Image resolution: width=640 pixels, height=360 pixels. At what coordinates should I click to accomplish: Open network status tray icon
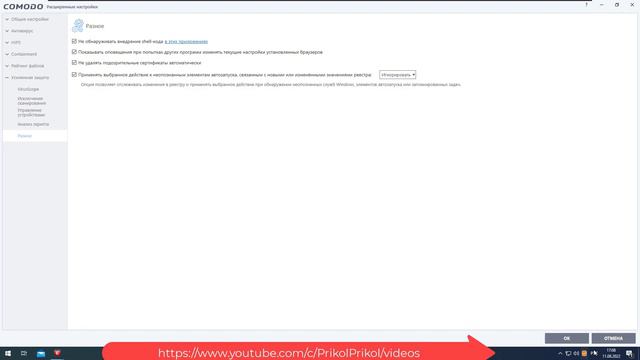point(568,353)
